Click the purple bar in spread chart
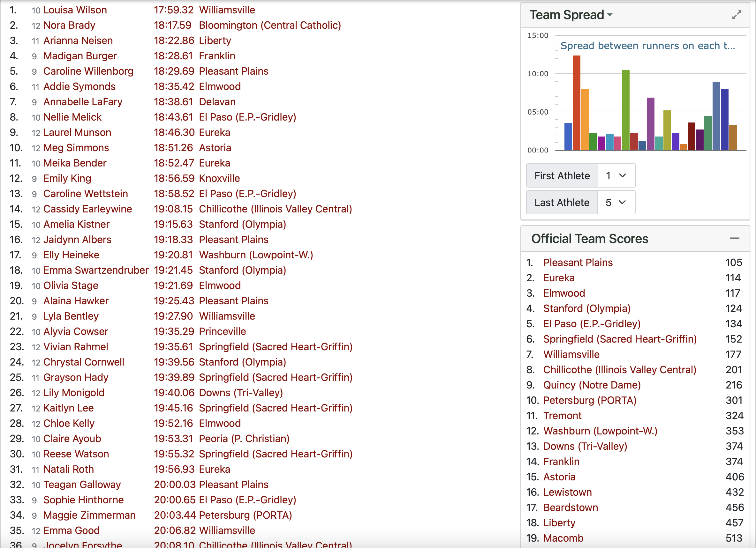The height and width of the screenshot is (548, 756). pyautogui.click(x=650, y=123)
